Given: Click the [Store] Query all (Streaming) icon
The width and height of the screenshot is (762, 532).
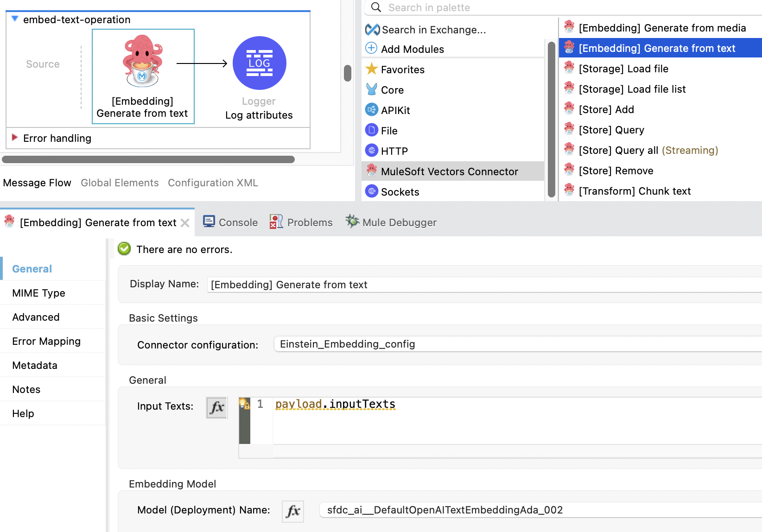Looking at the screenshot, I should (x=569, y=150).
